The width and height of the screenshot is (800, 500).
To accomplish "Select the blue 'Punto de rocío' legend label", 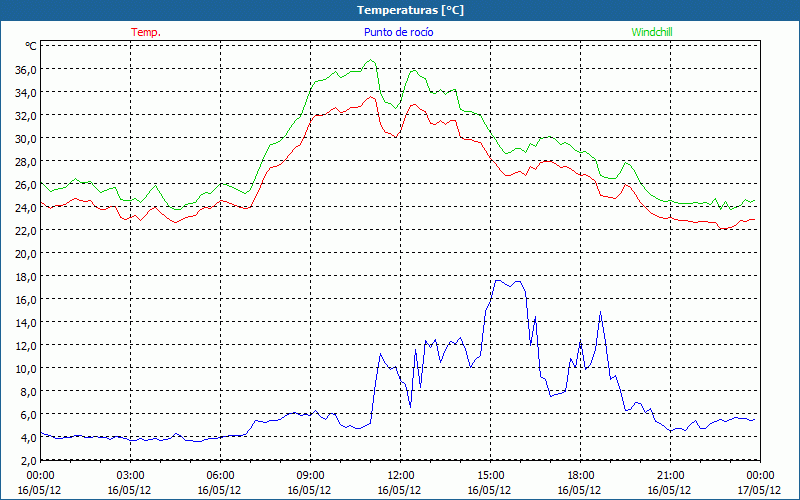I will [398, 32].
